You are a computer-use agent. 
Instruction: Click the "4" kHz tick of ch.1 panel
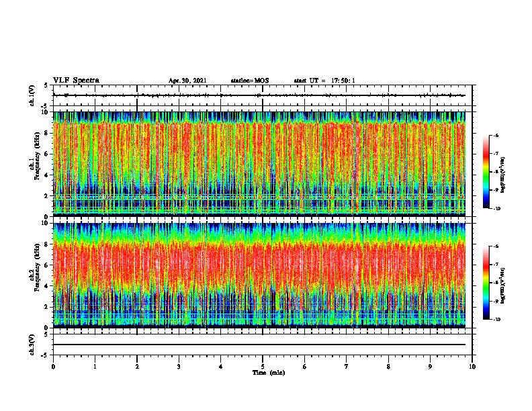(x=47, y=175)
